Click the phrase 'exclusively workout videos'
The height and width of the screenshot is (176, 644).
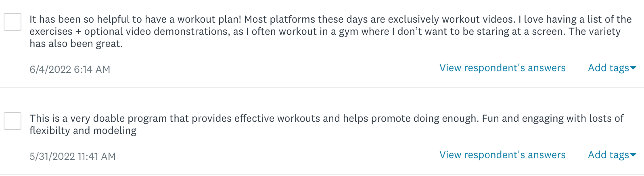pyautogui.click(x=450, y=19)
